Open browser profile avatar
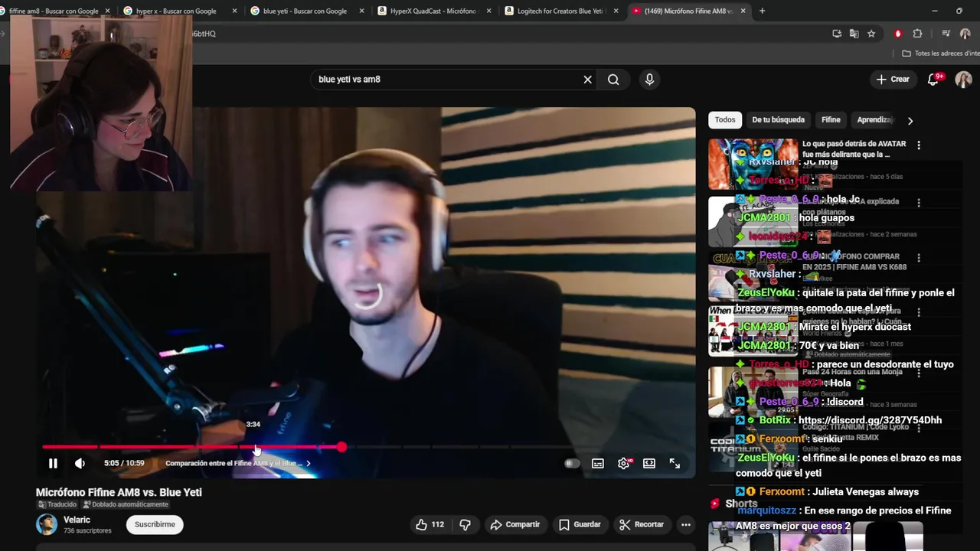 tap(965, 34)
